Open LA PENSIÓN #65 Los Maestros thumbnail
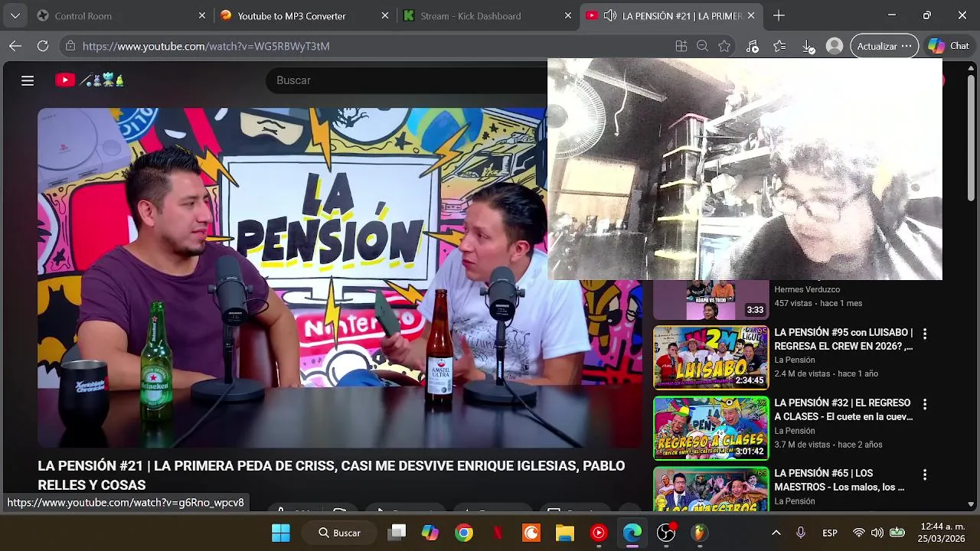980x551 pixels. point(710,489)
